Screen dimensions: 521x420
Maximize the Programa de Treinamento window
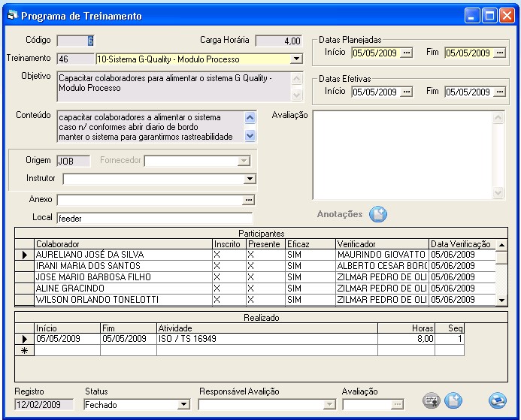(x=489, y=15)
